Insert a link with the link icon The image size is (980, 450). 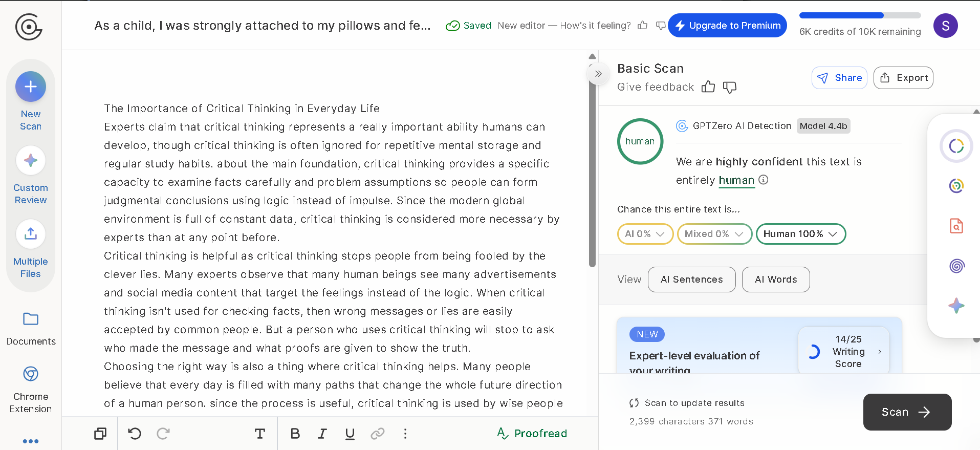pyautogui.click(x=378, y=434)
